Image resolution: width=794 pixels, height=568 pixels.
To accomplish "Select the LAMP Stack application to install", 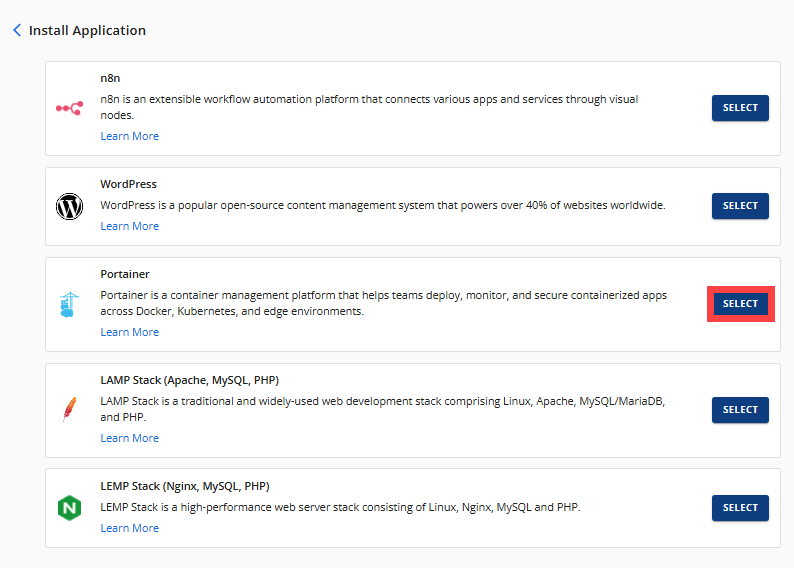I will [740, 410].
